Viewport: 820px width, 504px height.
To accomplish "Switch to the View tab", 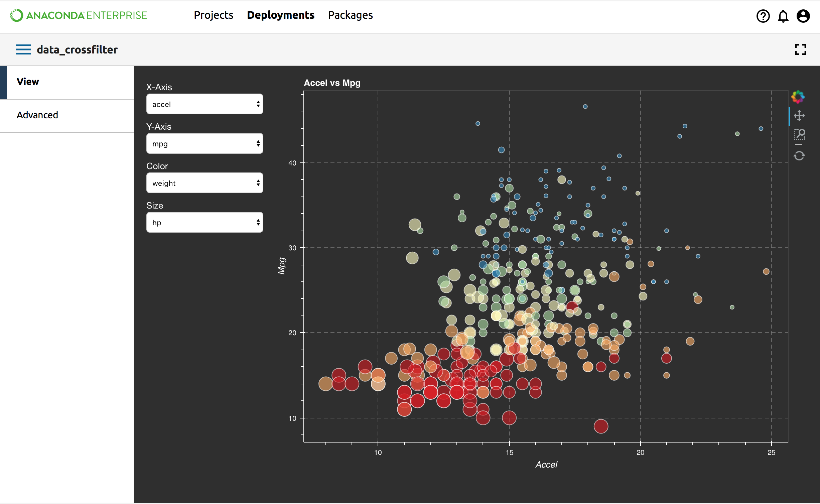I will [x=28, y=82].
